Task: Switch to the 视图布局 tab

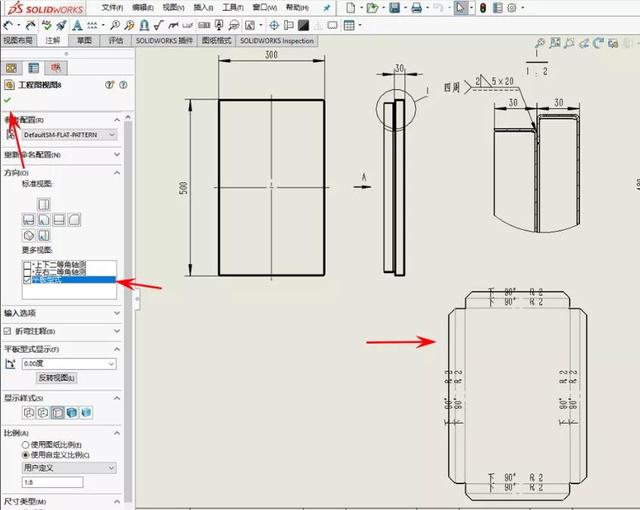Action: pyautogui.click(x=18, y=40)
